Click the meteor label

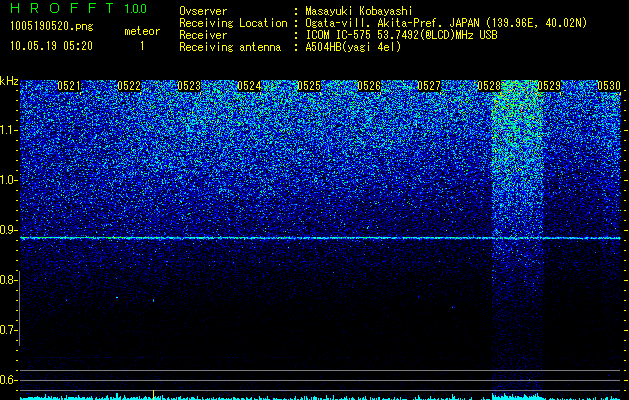tap(142, 31)
